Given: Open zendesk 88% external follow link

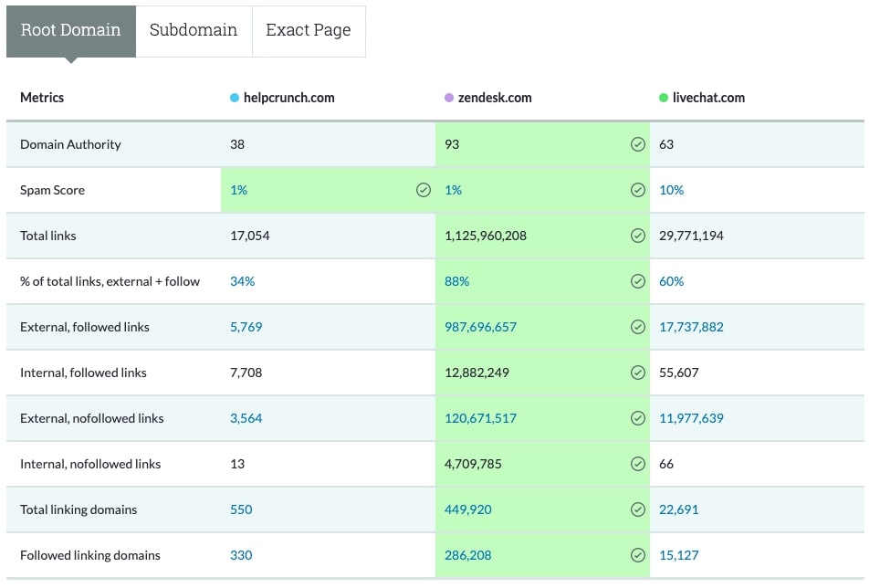Looking at the screenshot, I should [456, 281].
